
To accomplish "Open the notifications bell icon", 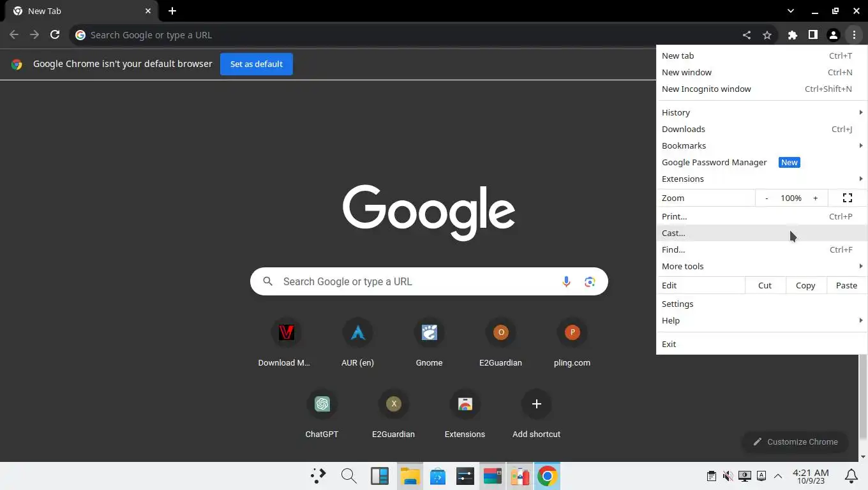I will [x=851, y=476].
